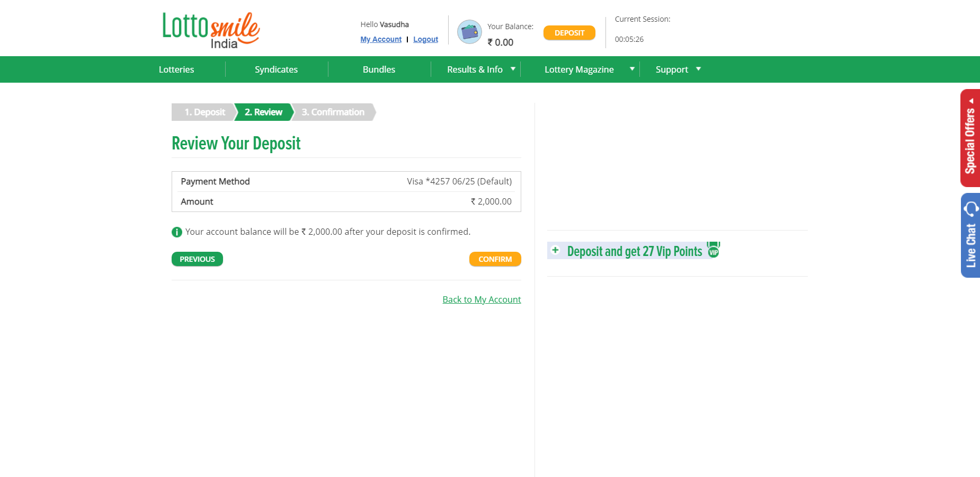The height and width of the screenshot is (477, 980).
Task: Click the Special Offers arrow icon
Action: pos(971,101)
